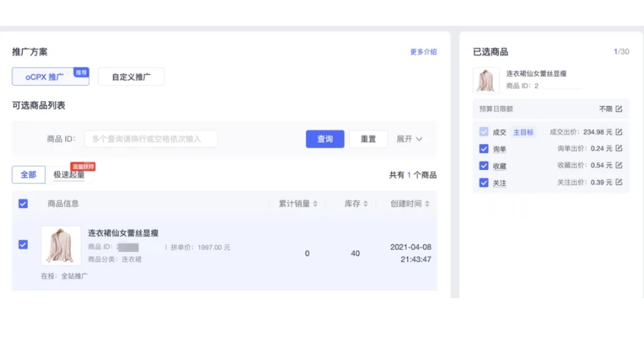Click the creation date 2021-04-08

point(411,247)
